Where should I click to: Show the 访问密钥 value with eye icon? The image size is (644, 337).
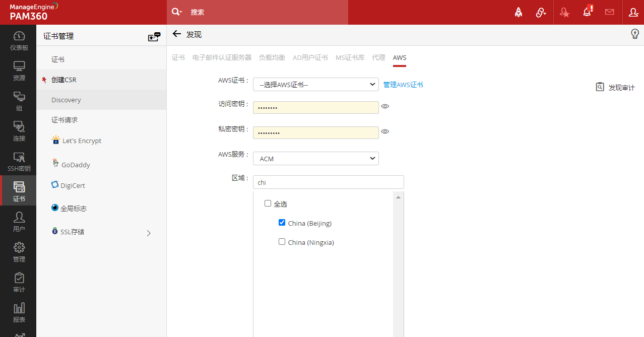pos(385,106)
